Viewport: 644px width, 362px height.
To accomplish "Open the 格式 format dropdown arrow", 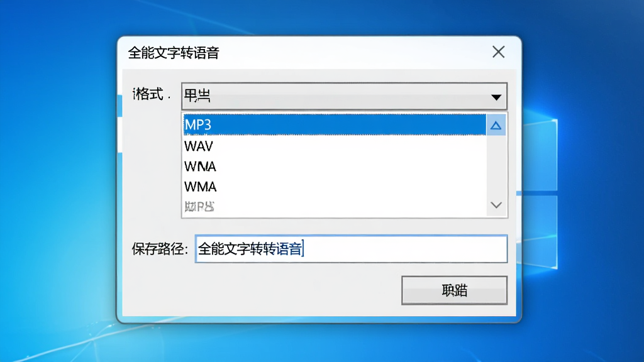I will pos(496,97).
